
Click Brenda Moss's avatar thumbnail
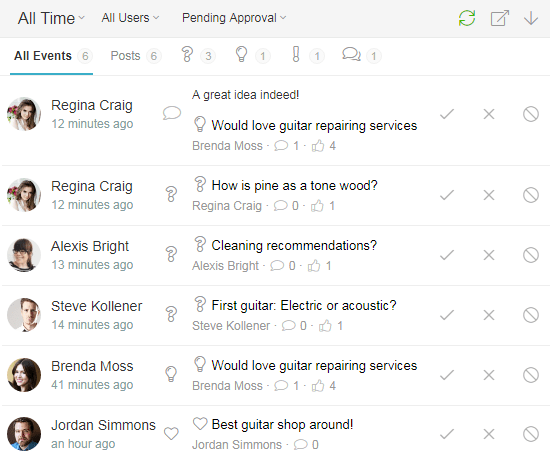(24, 375)
